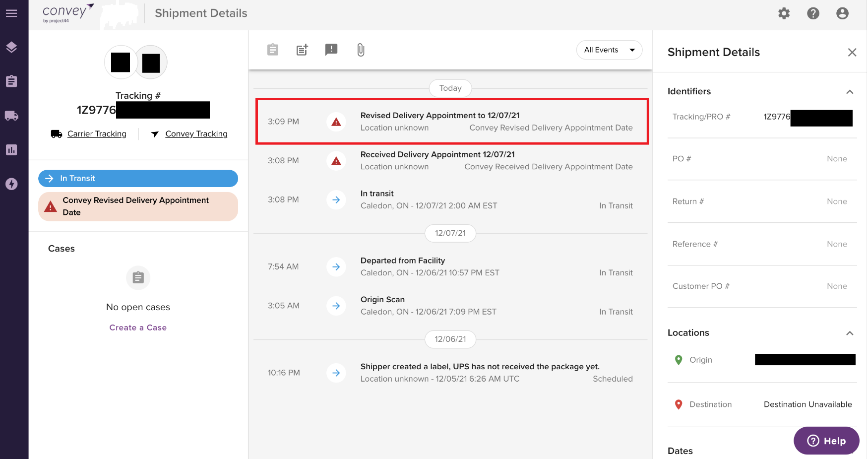Click the Convey Revised Delivery Appointment Date alert
This screenshot has width=868, height=459.
pyautogui.click(x=138, y=206)
